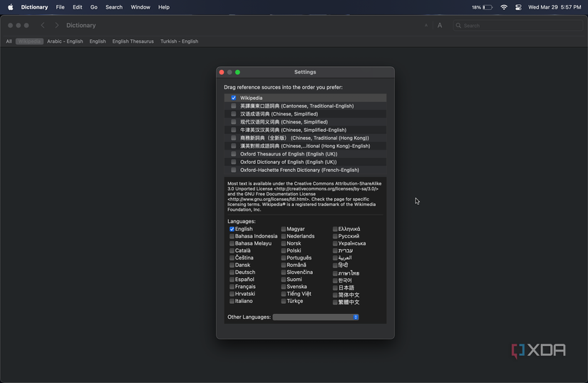Click the search magnifier icon
The image size is (588, 383).
pyautogui.click(x=458, y=26)
